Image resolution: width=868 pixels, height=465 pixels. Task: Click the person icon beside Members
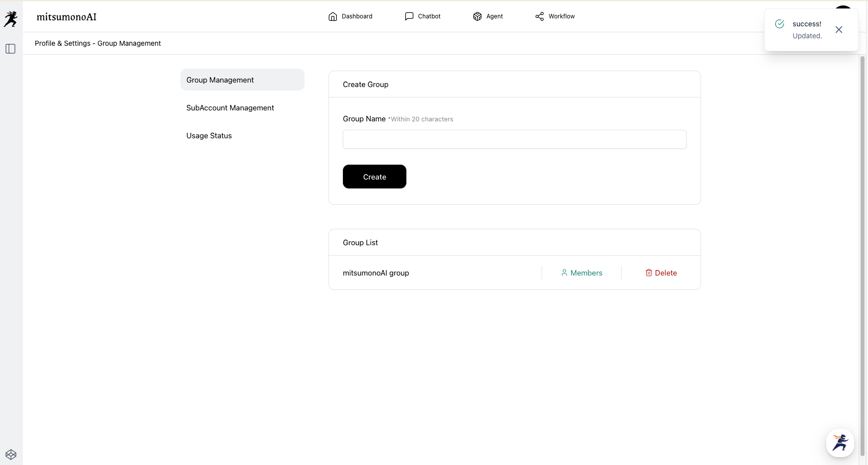click(564, 273)
